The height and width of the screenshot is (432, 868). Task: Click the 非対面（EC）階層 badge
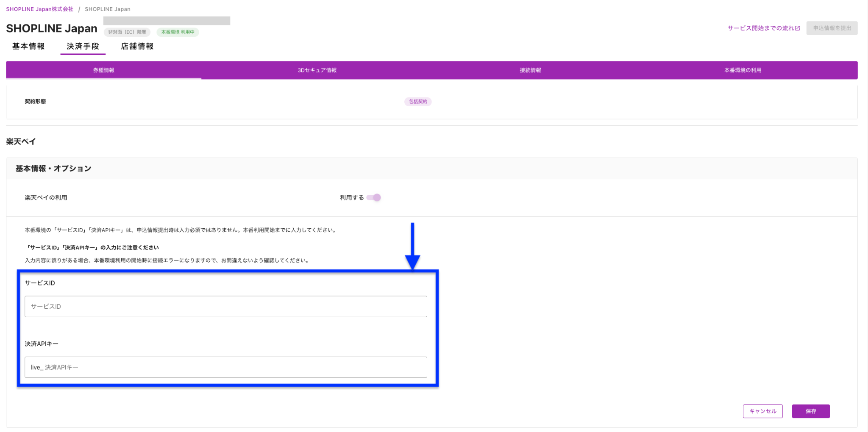pyautogui.click(x=127, y=32)
